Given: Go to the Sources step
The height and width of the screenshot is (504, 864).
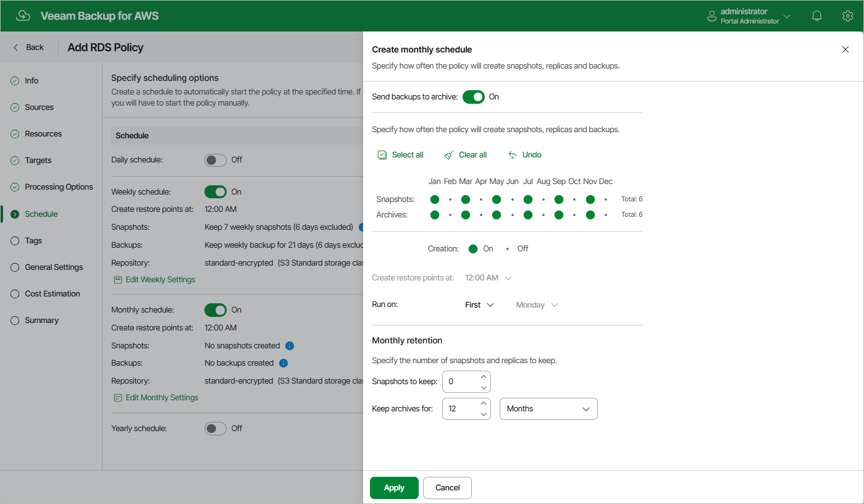Looking at the screenshot, I should tap(39, 107).
